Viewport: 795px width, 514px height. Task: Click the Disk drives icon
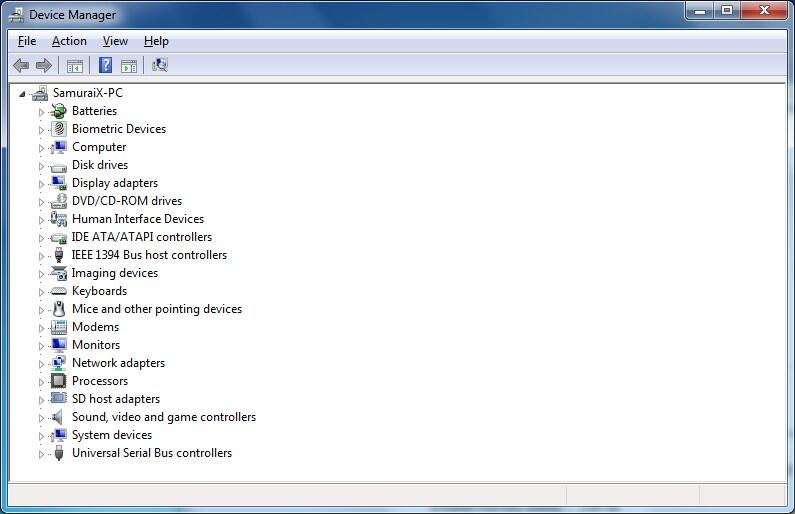pyautogui.click(x=59, y=166)
